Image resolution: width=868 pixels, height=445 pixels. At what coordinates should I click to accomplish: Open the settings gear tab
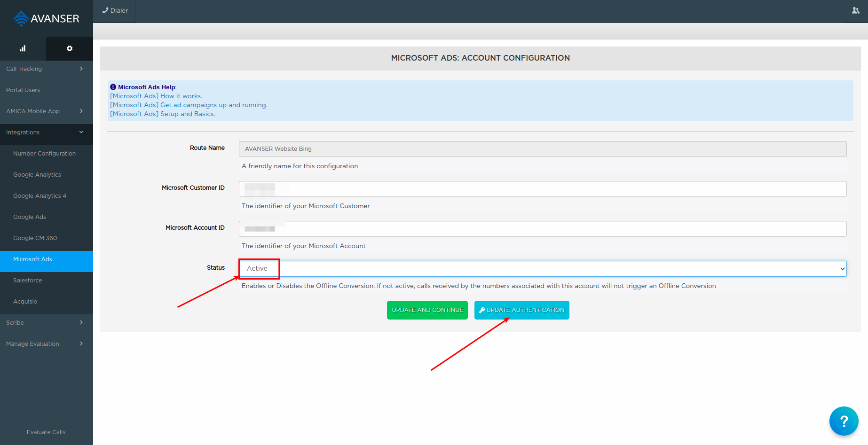pyautogui.click(x=70, y=48)
